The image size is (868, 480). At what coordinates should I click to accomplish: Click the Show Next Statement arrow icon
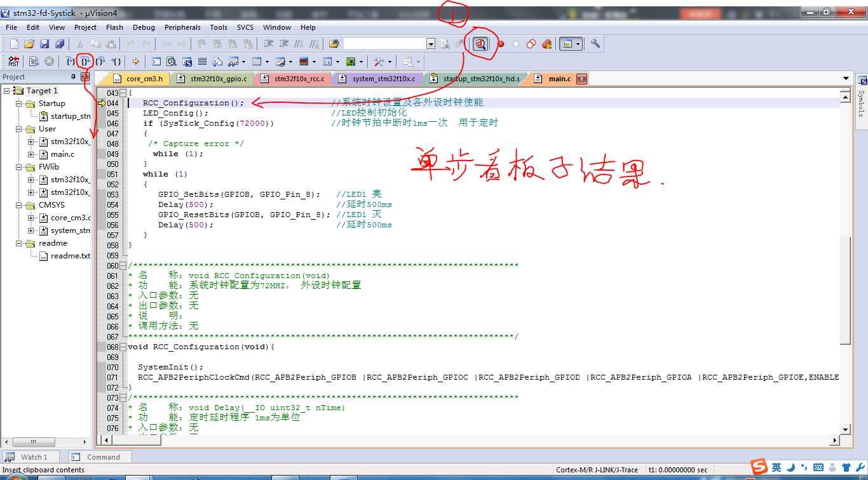point(136,62)
